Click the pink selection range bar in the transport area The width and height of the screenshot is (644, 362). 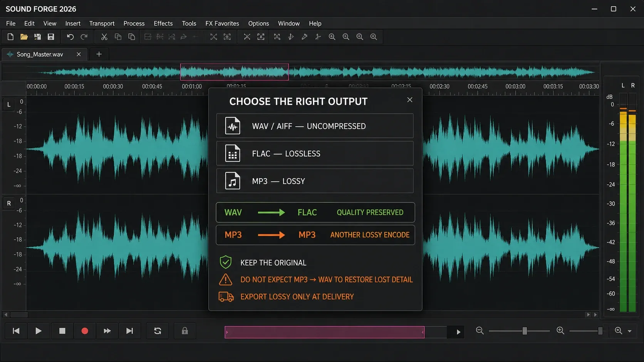click(325, 332)
